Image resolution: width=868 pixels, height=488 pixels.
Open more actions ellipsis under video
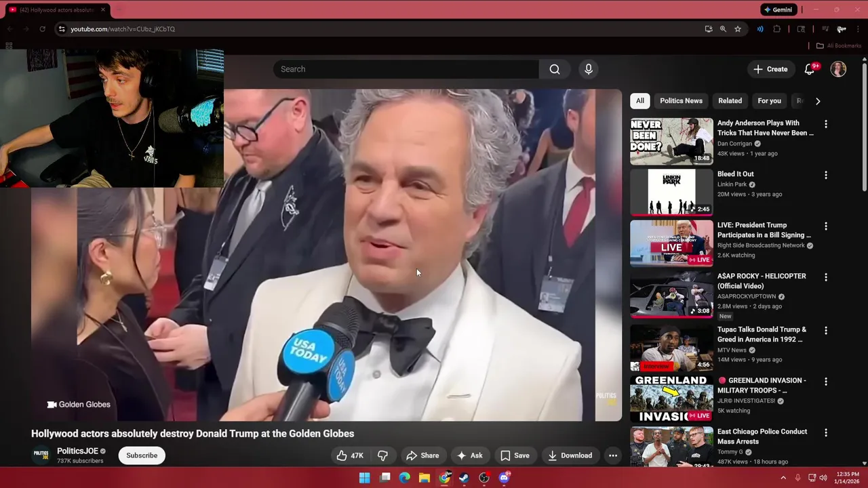[x=613, y=455]
